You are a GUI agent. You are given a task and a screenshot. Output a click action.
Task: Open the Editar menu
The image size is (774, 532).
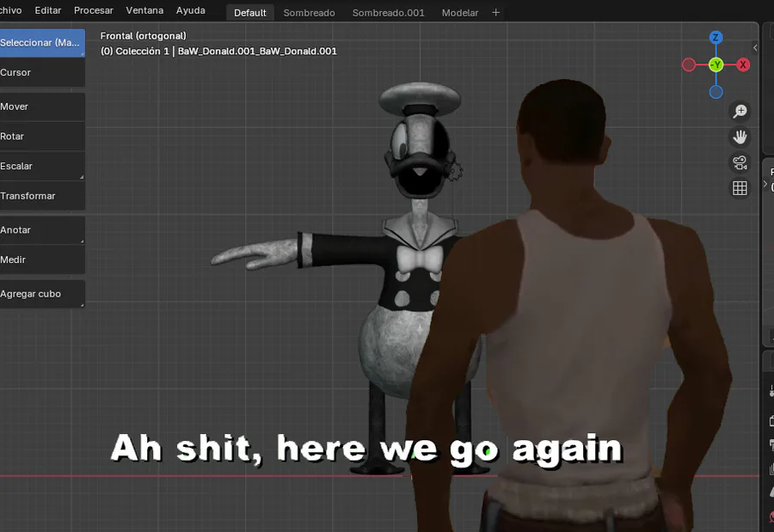[48, 10]
